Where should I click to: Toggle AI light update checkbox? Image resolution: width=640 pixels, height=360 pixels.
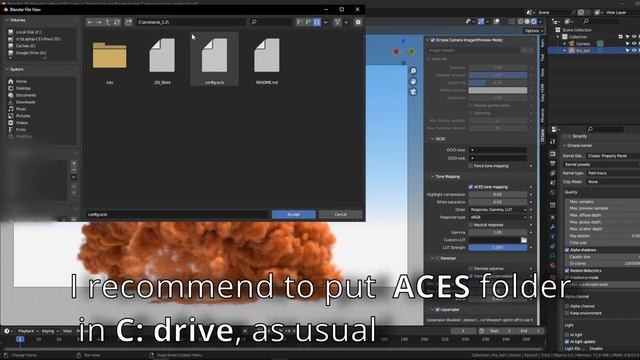pos(567,342)
